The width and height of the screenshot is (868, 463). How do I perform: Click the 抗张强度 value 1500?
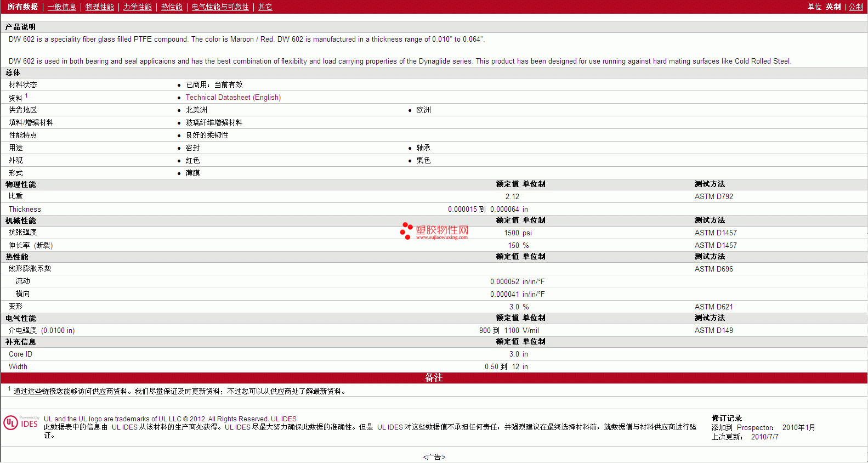tap(512, 233)
